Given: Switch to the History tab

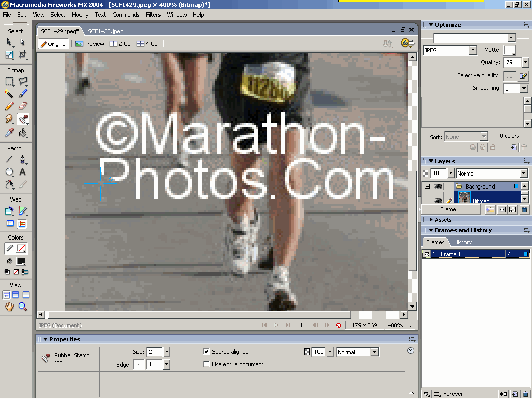Looking at the screenshot, I should pyautogui.click(x=463, y=242).
